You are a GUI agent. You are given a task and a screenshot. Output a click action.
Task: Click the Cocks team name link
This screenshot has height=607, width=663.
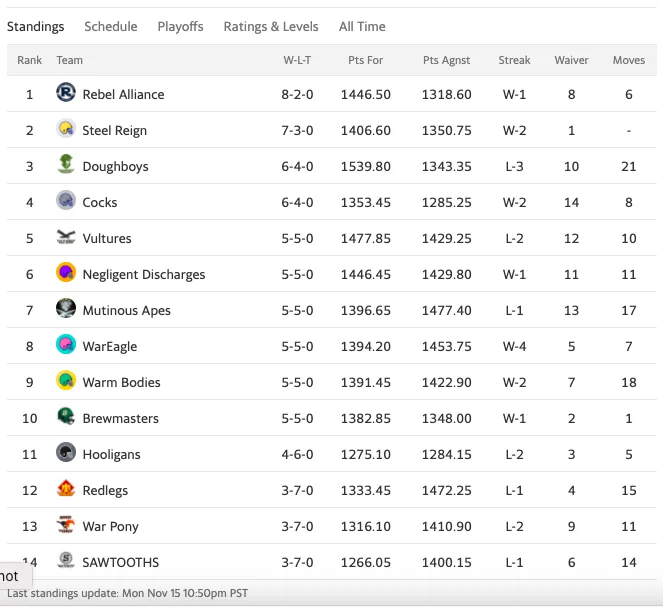point(100,202)
